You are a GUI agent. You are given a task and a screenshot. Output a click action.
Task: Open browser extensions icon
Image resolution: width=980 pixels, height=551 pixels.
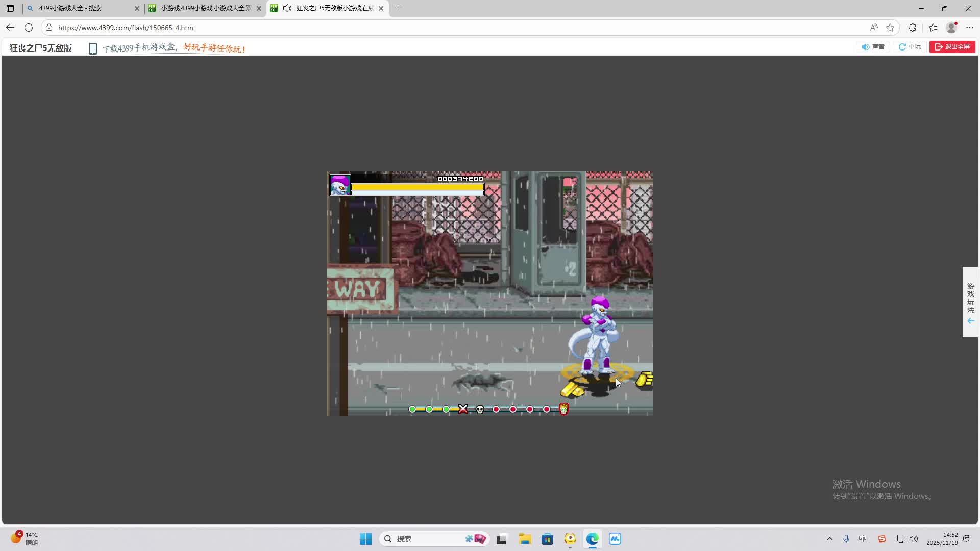click(912, 28)
